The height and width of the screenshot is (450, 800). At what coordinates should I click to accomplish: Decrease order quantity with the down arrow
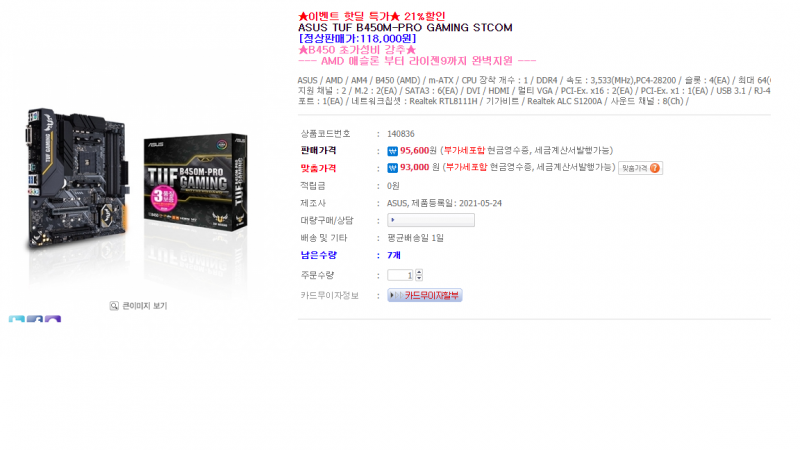pyautogui.click(x=419, y=278)
